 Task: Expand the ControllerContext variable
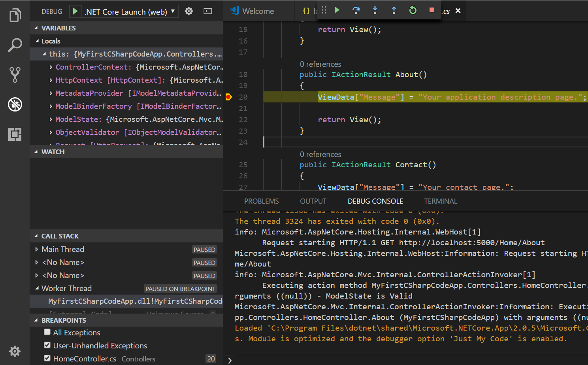[51, 67]
